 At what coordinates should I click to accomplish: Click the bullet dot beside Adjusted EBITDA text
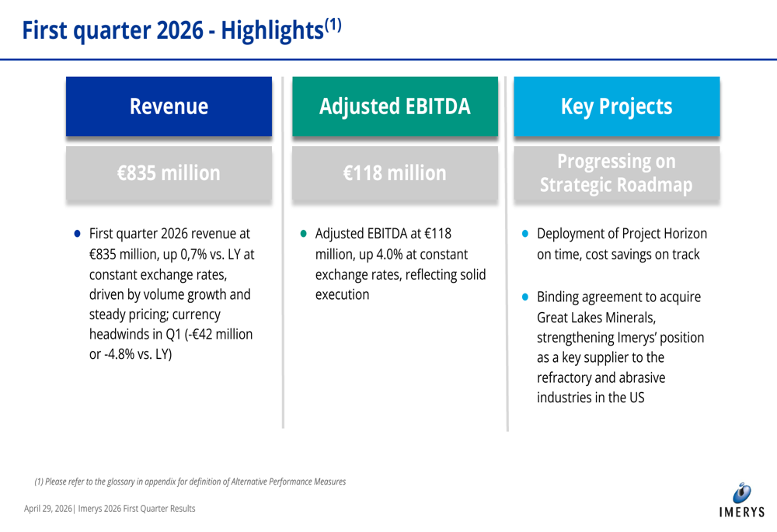pyautogui.click(x=304, y=233)
